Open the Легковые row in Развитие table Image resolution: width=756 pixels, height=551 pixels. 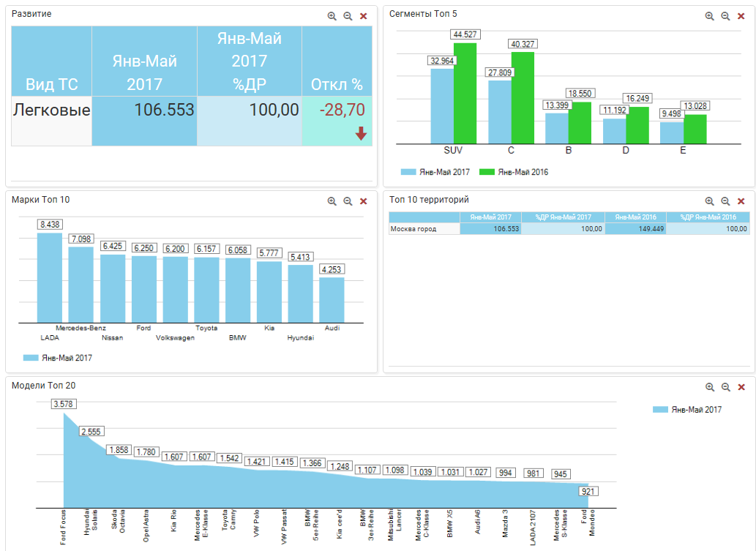[x=51, y=110]
